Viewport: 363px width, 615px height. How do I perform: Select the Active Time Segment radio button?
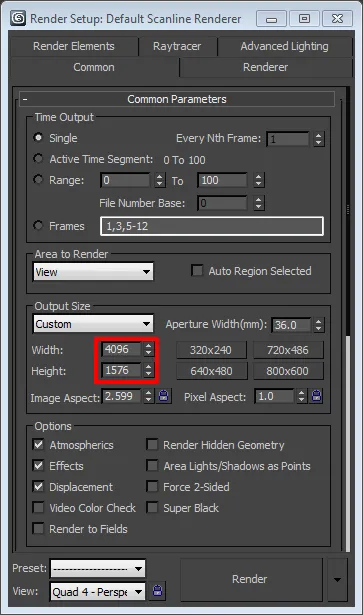38,158
